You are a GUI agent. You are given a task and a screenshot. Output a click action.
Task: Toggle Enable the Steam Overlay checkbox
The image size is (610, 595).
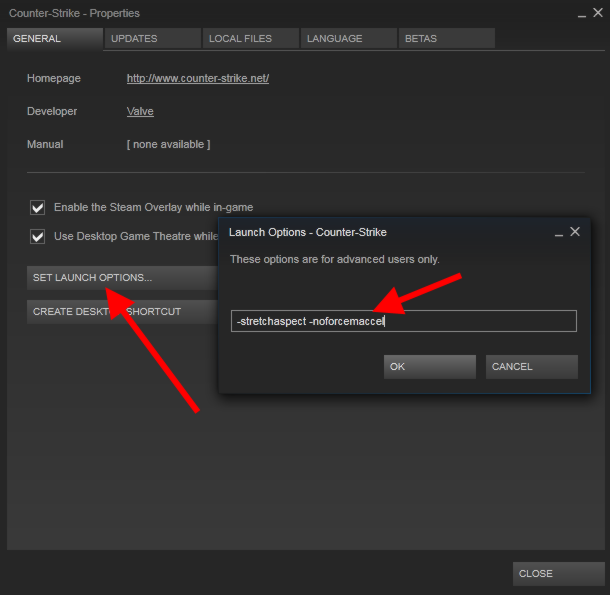[x=38, y=207]
